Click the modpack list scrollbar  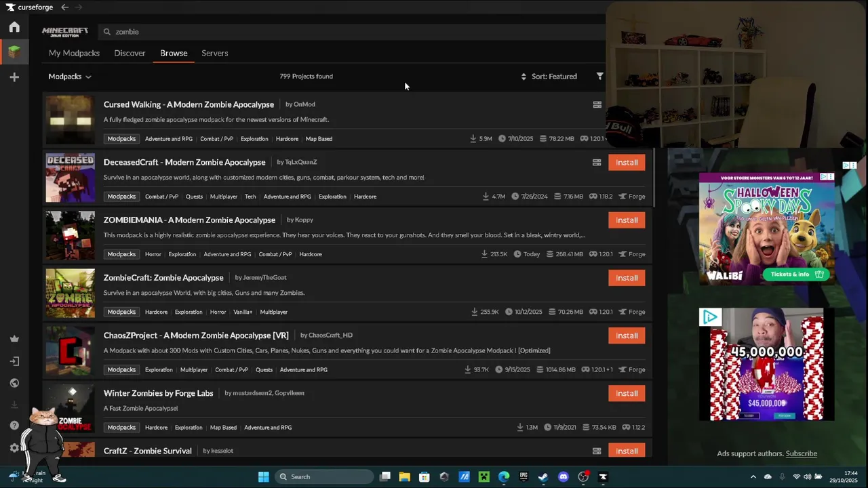654,178
